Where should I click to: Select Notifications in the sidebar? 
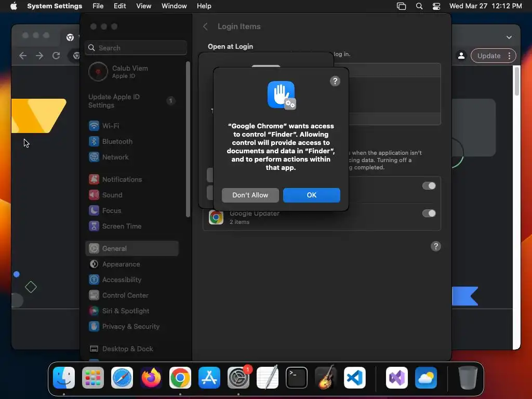pyautogui.click(x=132, y=179)
